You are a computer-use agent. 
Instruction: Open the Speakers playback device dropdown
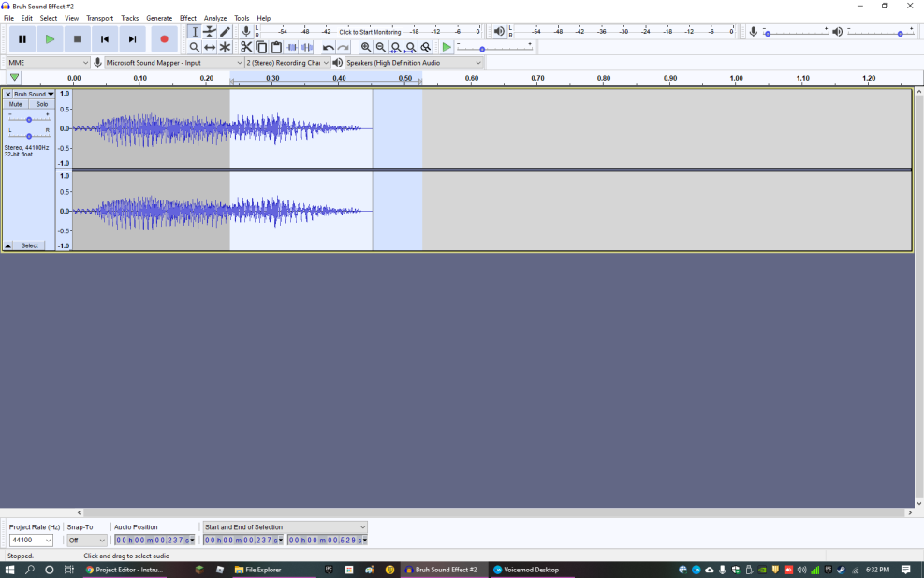pyautogui.click(x=415, y=63)
